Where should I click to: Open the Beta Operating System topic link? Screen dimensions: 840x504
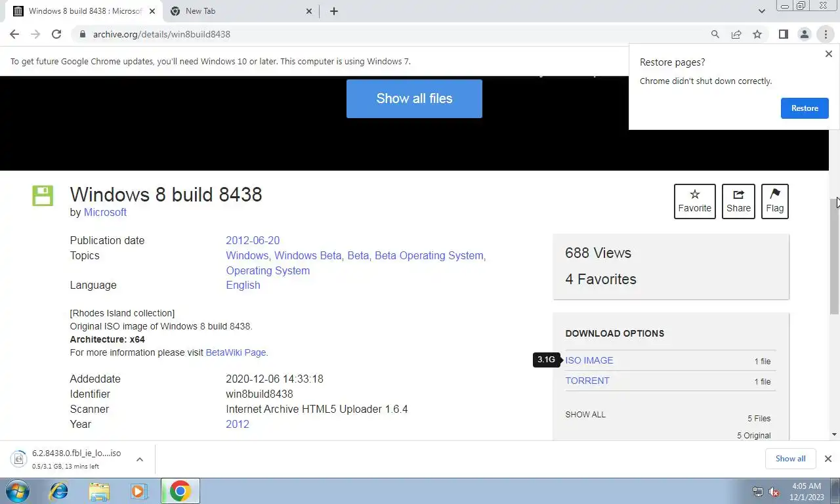pos(429,255)
